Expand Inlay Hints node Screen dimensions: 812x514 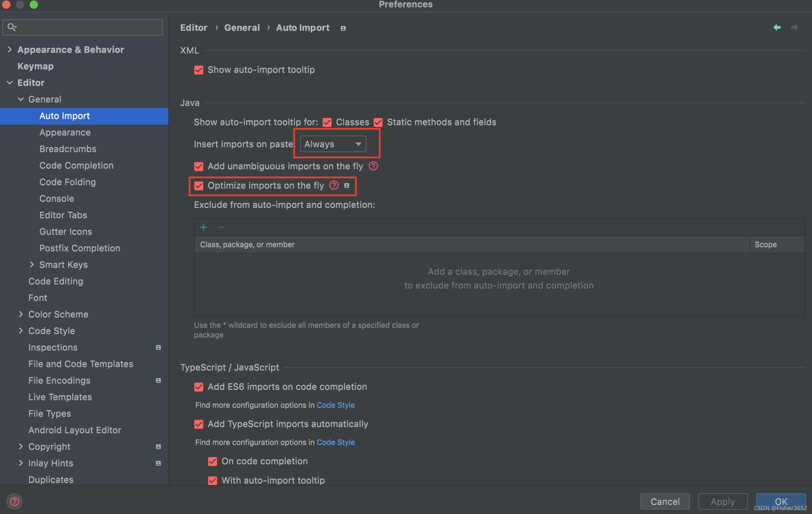20,463
